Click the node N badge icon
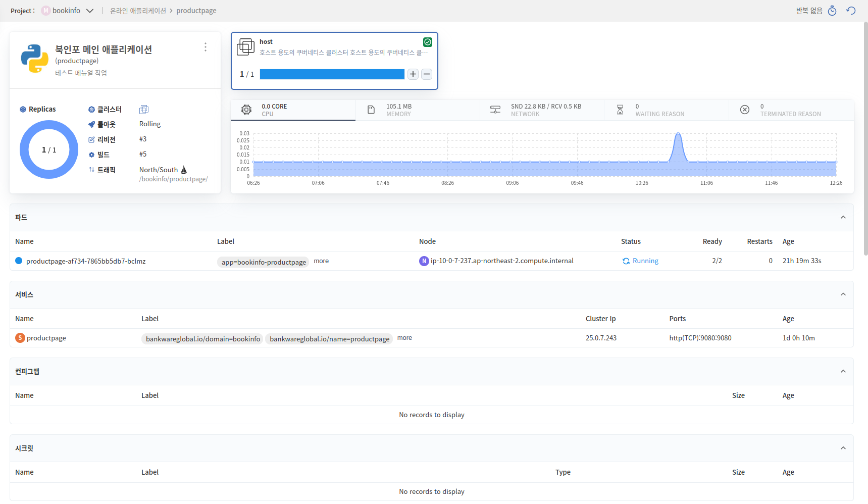Image resolution: width=868 pixels, height=504 pixels. pyautogui.click(x=424, y=261)
